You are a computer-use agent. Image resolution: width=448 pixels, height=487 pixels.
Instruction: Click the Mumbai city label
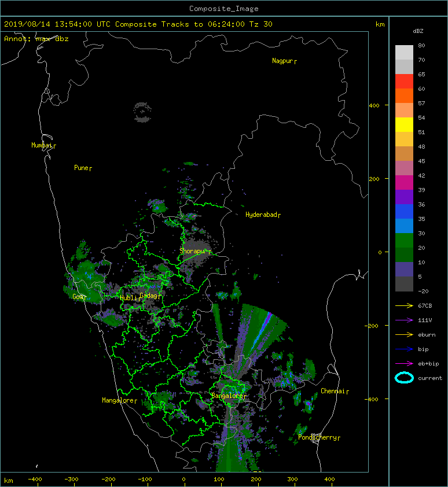(41, 145)
